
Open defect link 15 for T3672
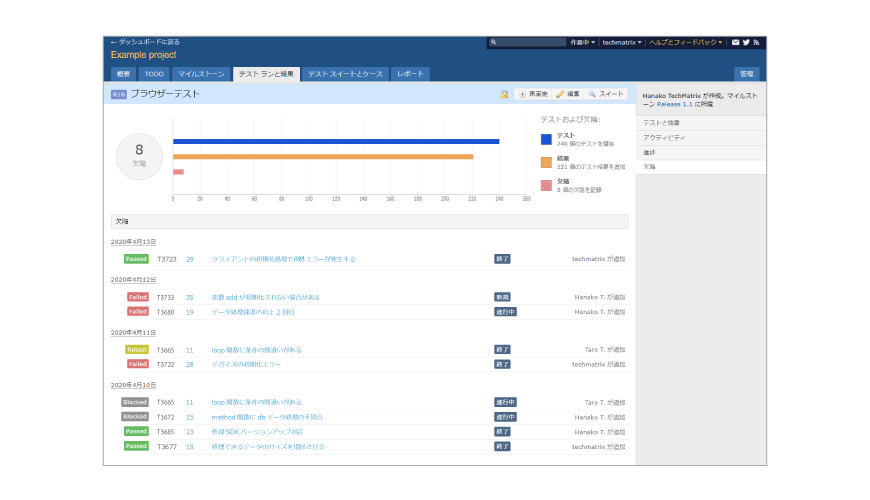(190, 417)
